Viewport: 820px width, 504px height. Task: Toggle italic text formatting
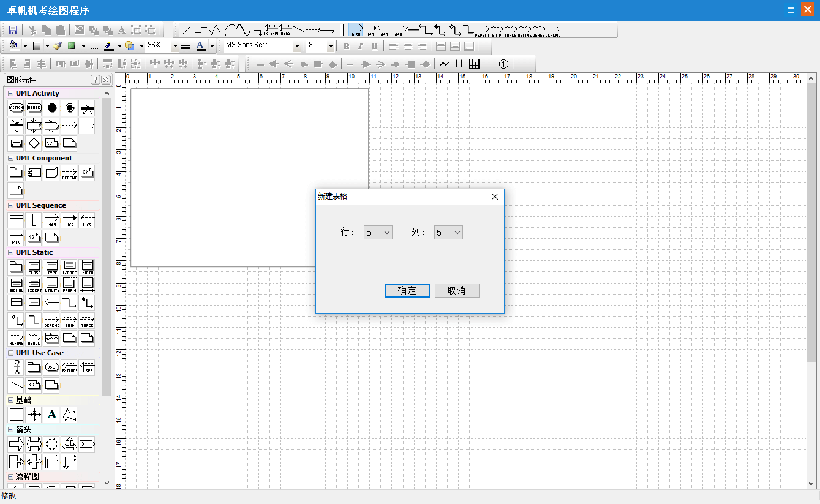tap(360, 46)
